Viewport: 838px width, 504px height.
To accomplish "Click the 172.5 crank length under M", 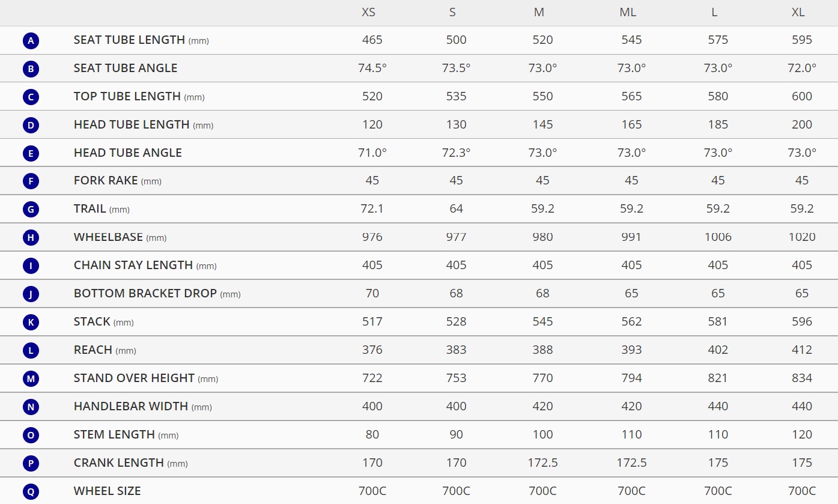I will (x=542, y=463).
